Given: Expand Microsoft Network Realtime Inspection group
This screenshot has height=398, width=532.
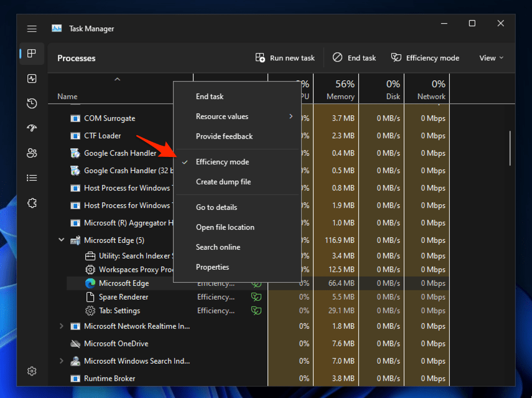Looking at the screenshot, I should [x=61, y=326].
